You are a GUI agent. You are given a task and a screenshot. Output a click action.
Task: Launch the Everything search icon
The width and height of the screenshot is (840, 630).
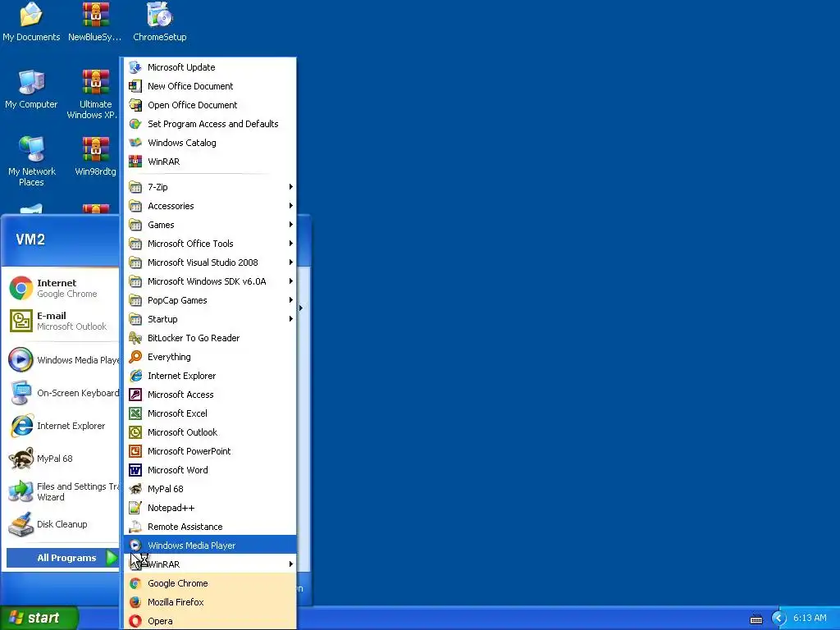click(135, 357)
